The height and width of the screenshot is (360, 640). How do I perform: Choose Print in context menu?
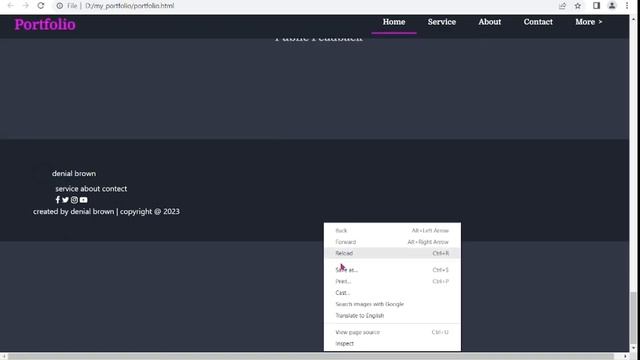tap(392, 281)
